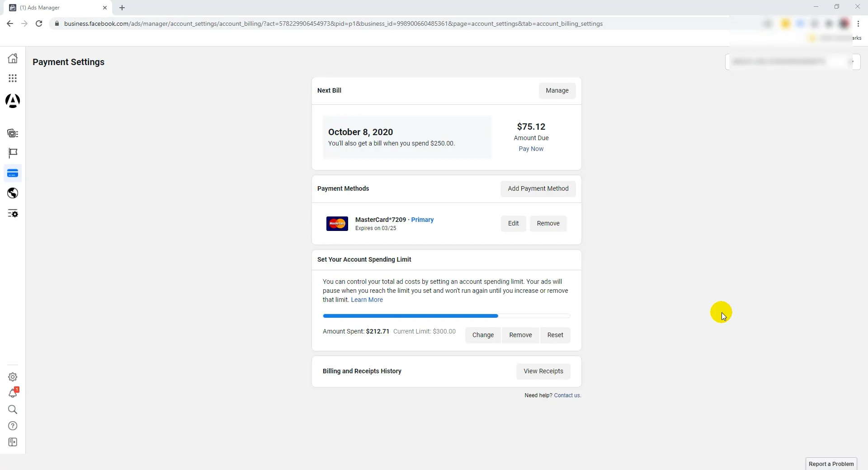The image size is (868, 470).
Task: Click View Receipts button
Action: (543, 371)
